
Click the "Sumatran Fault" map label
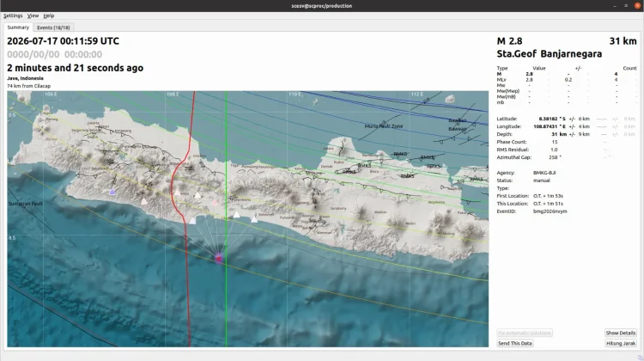(x=25, y=204)
